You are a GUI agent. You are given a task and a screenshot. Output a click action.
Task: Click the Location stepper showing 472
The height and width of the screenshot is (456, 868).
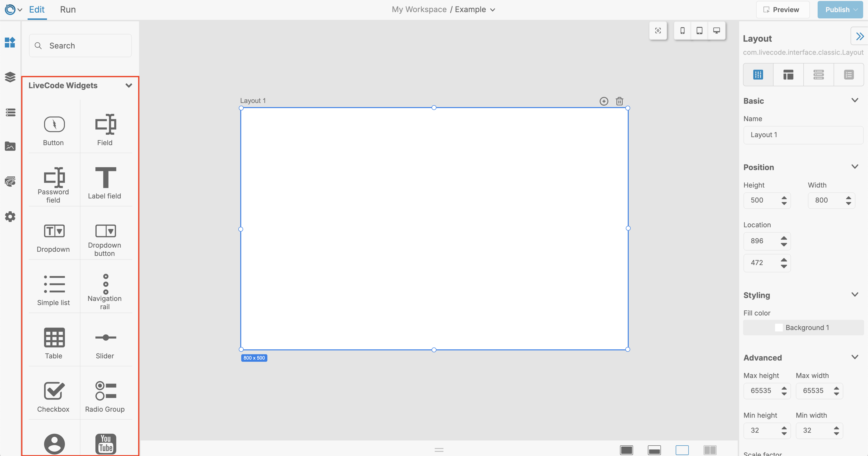click(767, 263)
